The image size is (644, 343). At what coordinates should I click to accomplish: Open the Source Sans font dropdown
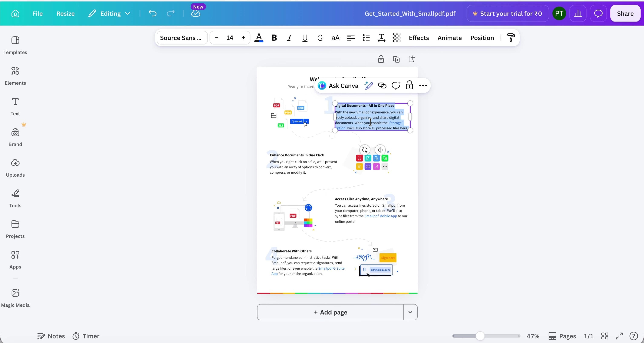(182, 38)
